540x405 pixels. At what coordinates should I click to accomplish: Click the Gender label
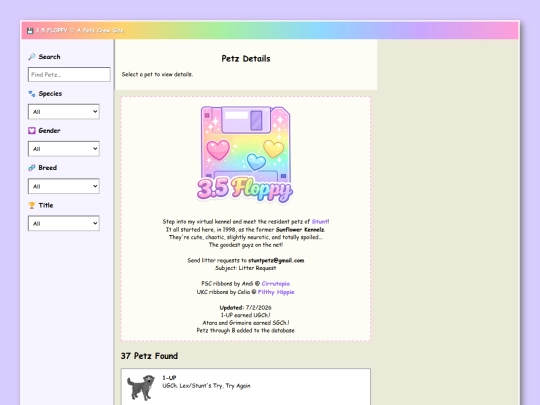tap(49, 131)
